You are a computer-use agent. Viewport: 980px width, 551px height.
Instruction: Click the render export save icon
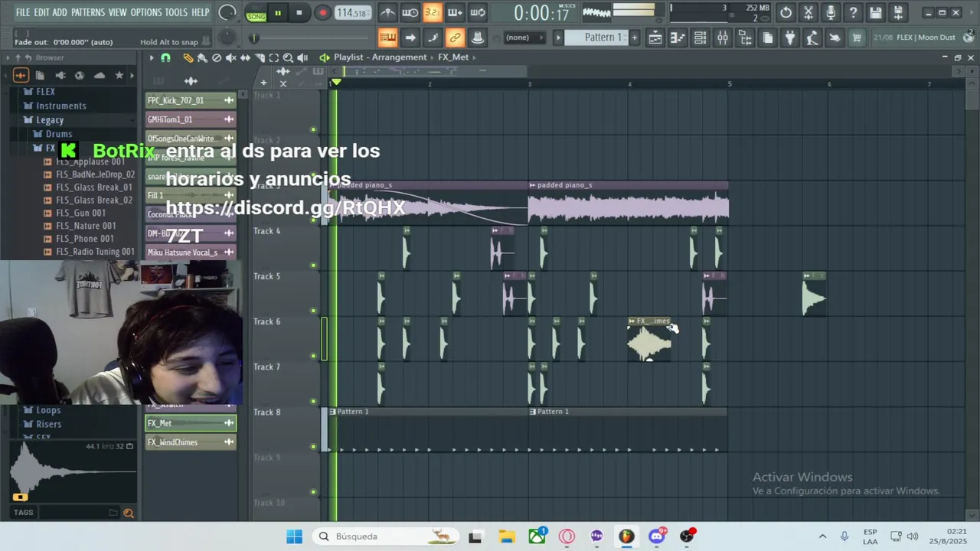coord(898,12)
